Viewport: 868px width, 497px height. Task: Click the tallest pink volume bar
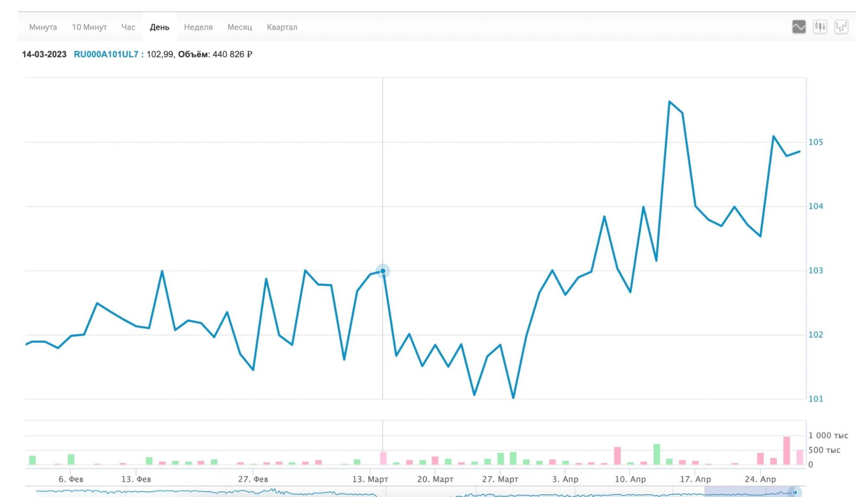tap(786, 451)
